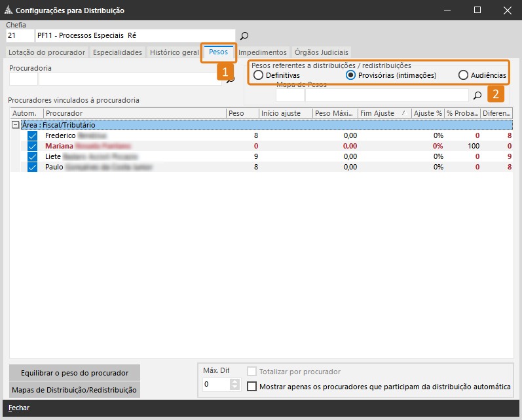Uncheck the automatic checkbox for Frederico
The height and width of the screenshot is (420, 522).
point(33,135)
